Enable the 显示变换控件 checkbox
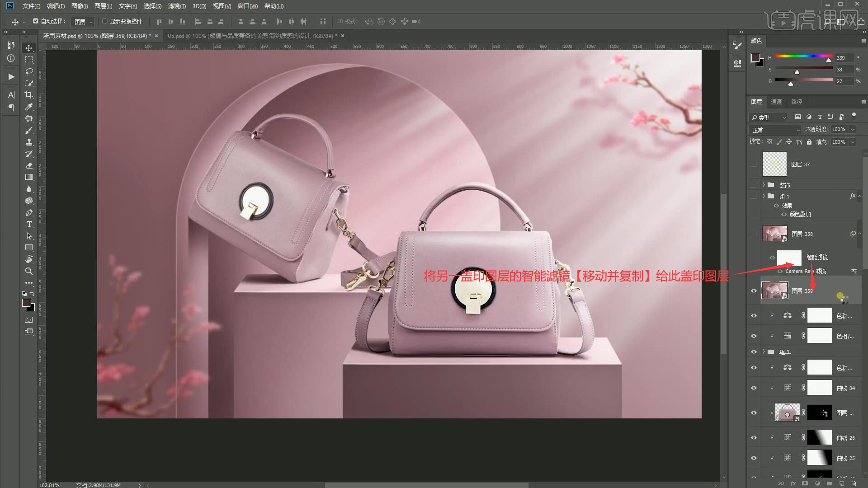The height and width of the screenshot is (488, 868). [x=104, y=21]
